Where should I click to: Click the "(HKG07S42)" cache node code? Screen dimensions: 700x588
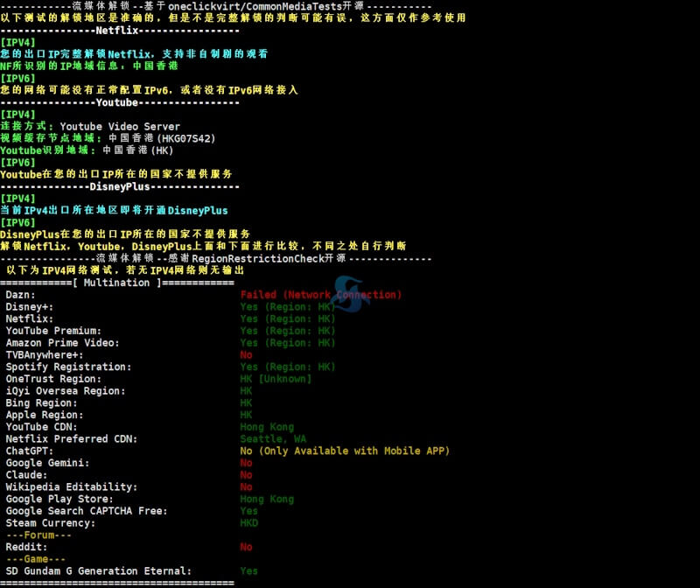click(186, 138)
